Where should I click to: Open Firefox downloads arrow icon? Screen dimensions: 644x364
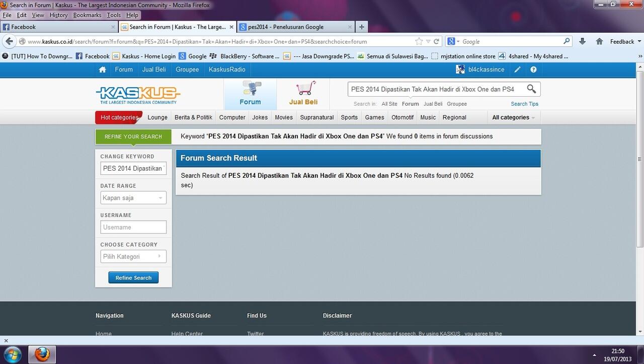(582, 41)
